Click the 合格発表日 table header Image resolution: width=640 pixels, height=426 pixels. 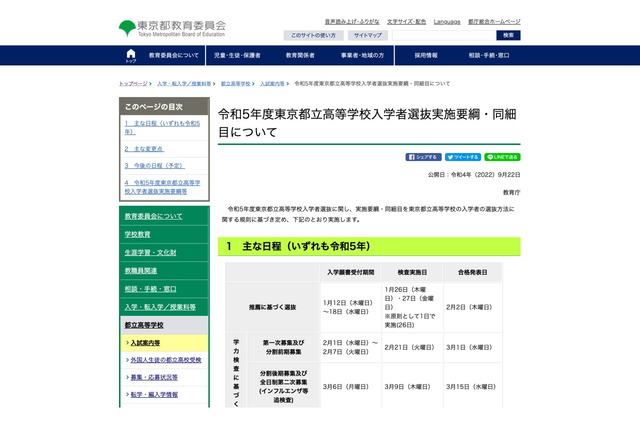coord(472,272)
